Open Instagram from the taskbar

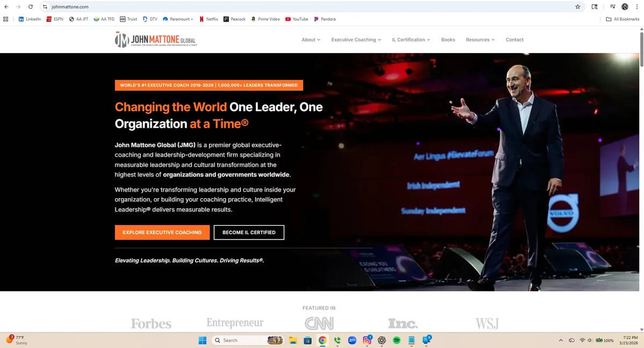click(x=367, y=340)
